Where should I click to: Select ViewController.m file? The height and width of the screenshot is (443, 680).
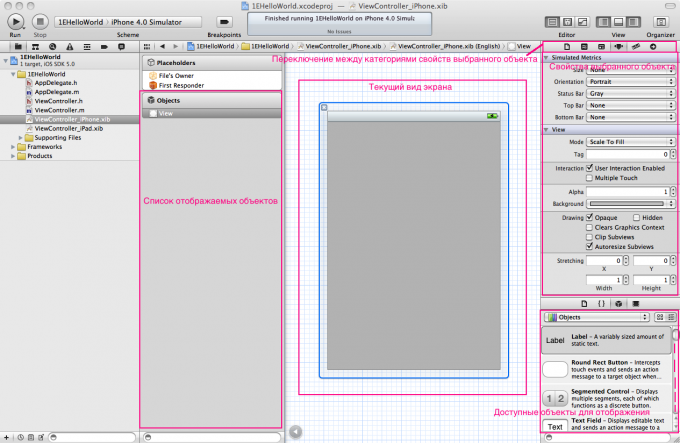pyautogui.click(x=59, y=110)
